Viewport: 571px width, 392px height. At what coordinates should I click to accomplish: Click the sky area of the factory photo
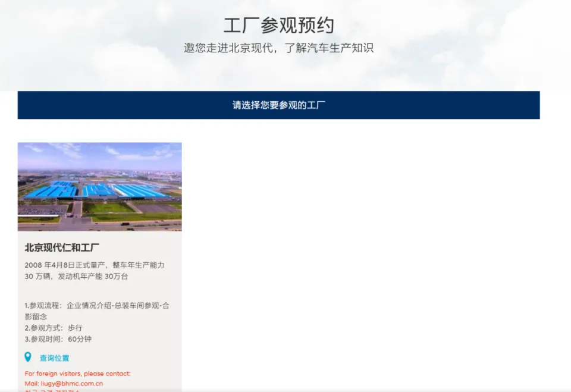coord(100,155)
